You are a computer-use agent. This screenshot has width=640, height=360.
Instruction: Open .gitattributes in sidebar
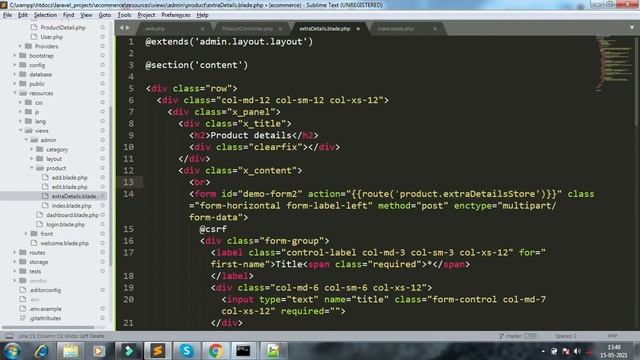45,318
